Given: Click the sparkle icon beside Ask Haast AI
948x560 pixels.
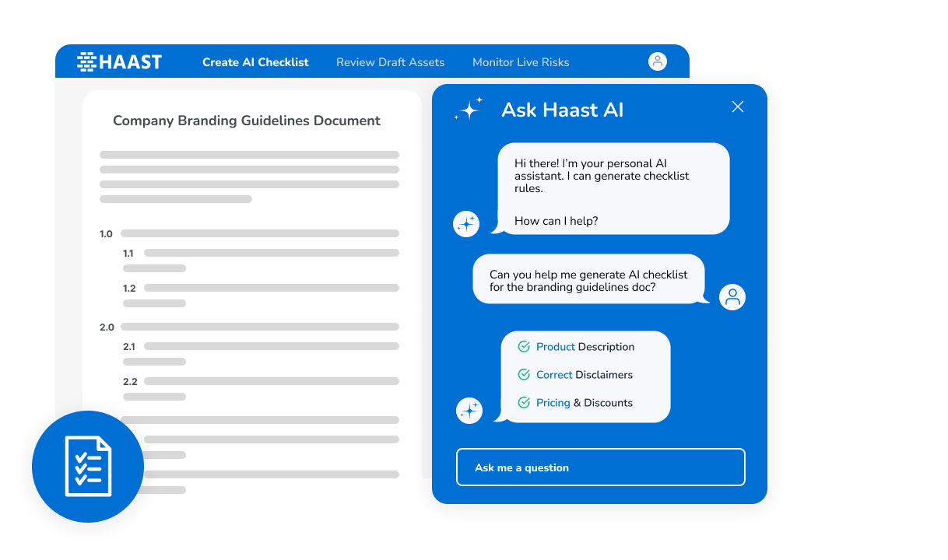Looking at the screenshot, I should [469, 110].
